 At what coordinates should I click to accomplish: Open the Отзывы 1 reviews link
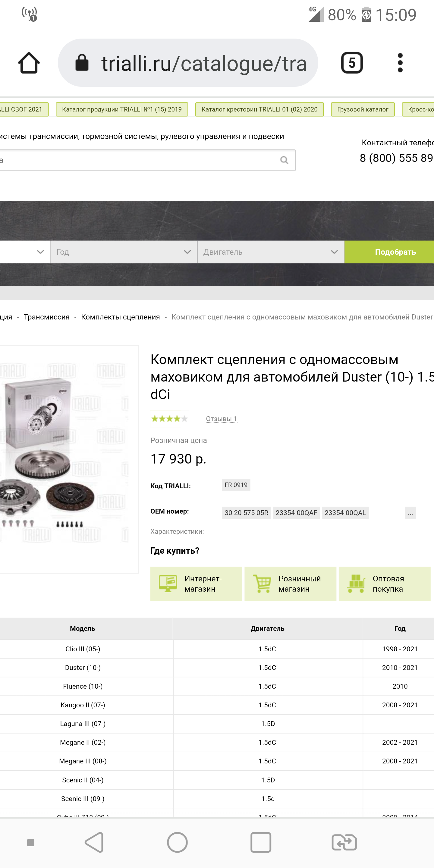[x=222, y=419]
